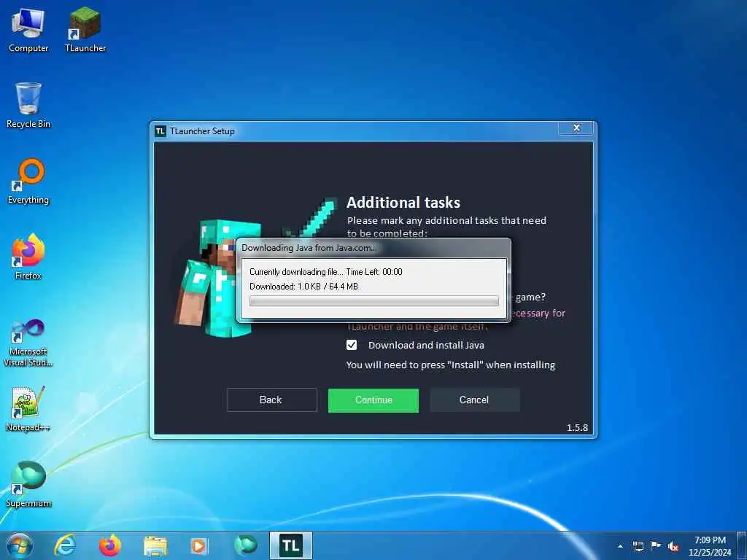Cancel the TLauncher setup
Viewport: 747px width, 560px height.
pos(474,400)
